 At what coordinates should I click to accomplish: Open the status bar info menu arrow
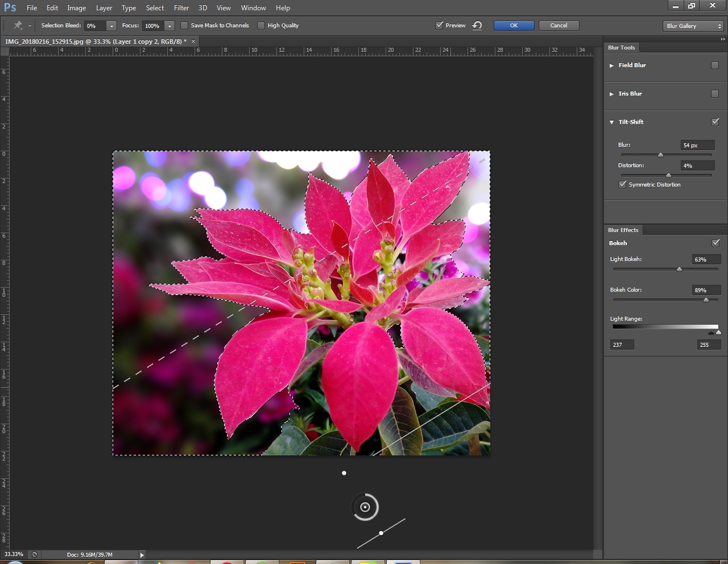pyautogui.click(x=142, y=555)
